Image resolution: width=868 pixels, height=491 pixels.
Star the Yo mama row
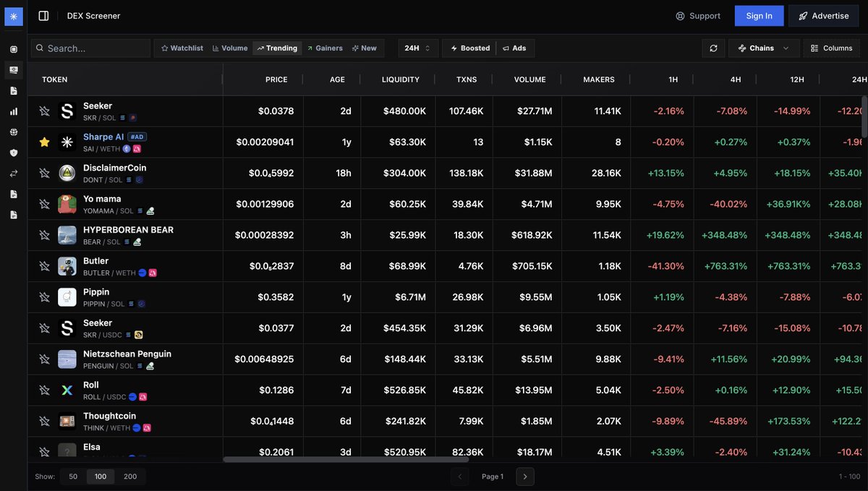[44, 204]
